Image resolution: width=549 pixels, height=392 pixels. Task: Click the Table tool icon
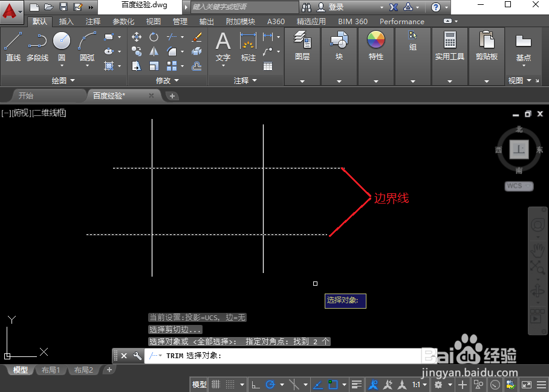click(x=268, y=66)
